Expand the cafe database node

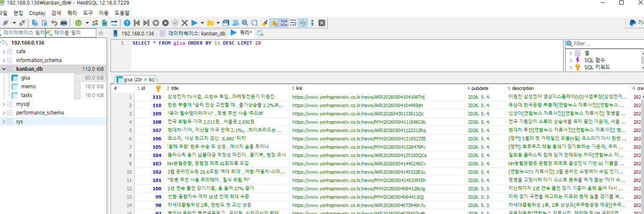click(x=4, y=52)
